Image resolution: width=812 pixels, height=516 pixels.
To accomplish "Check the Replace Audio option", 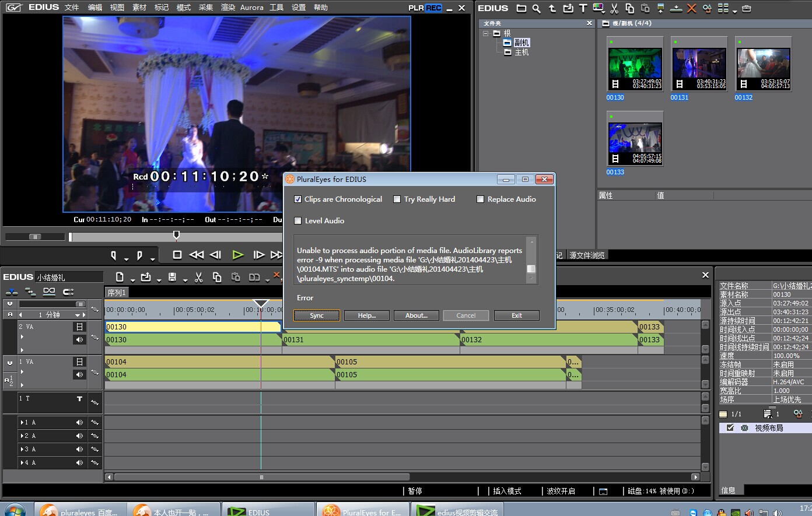I will pyautogui.click(x=481, y=199).
